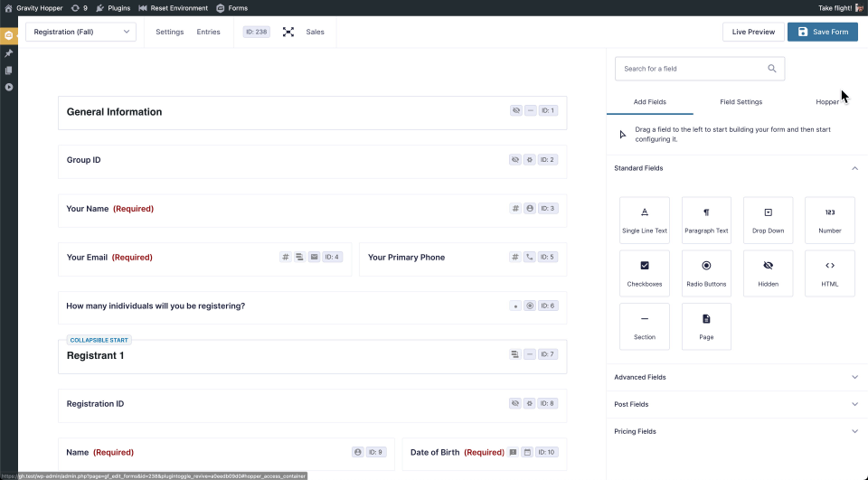The width and height of the screenshot is (868, 480).
Task: Add a Hidden field
Action: [768, 274]
